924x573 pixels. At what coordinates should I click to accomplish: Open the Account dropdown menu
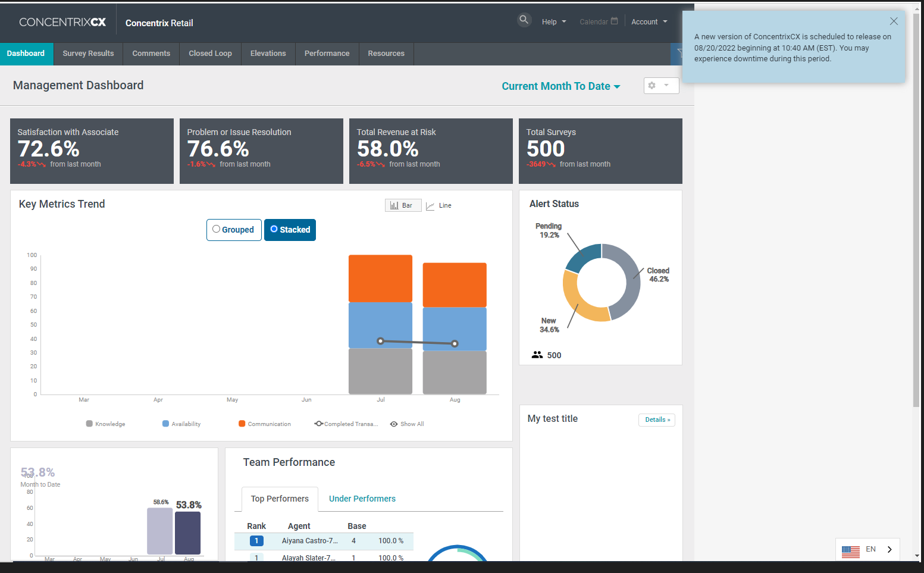(649, 21)
